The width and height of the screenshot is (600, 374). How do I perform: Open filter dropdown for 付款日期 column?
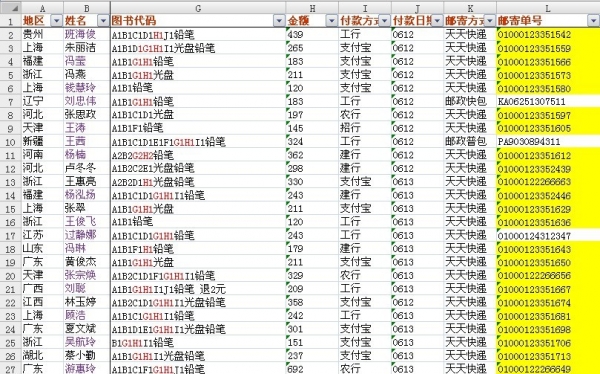(x=437, y=21)
